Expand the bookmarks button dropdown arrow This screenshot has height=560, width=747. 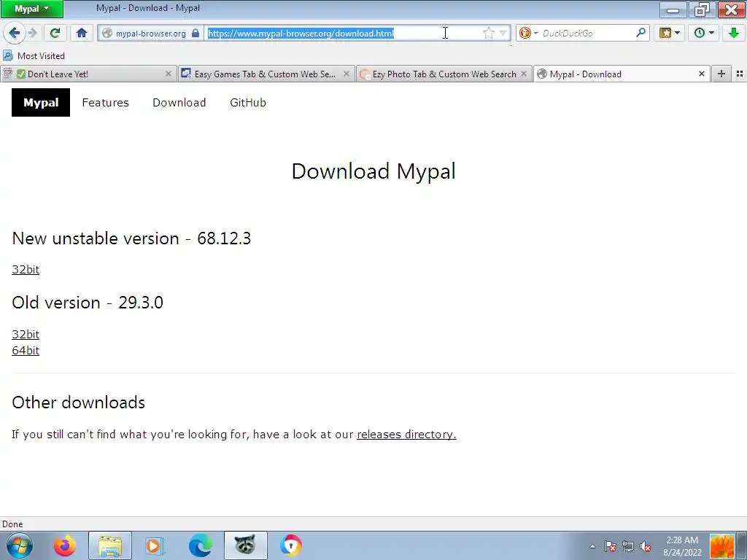tap(678, 34)
